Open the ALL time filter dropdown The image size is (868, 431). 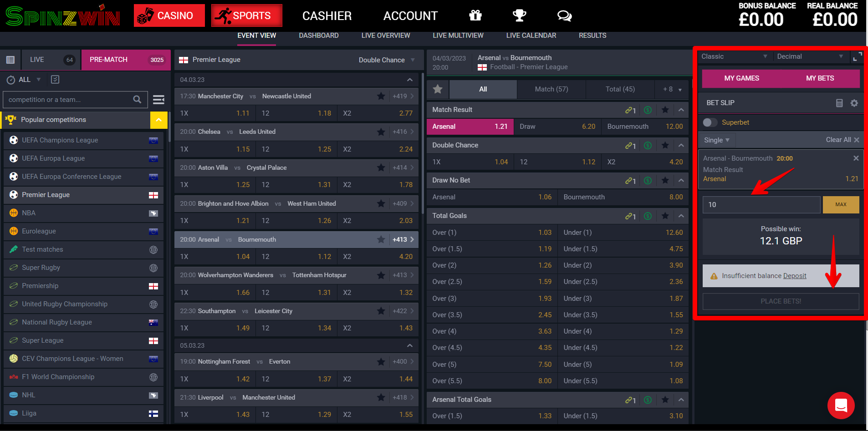point(30,80)
